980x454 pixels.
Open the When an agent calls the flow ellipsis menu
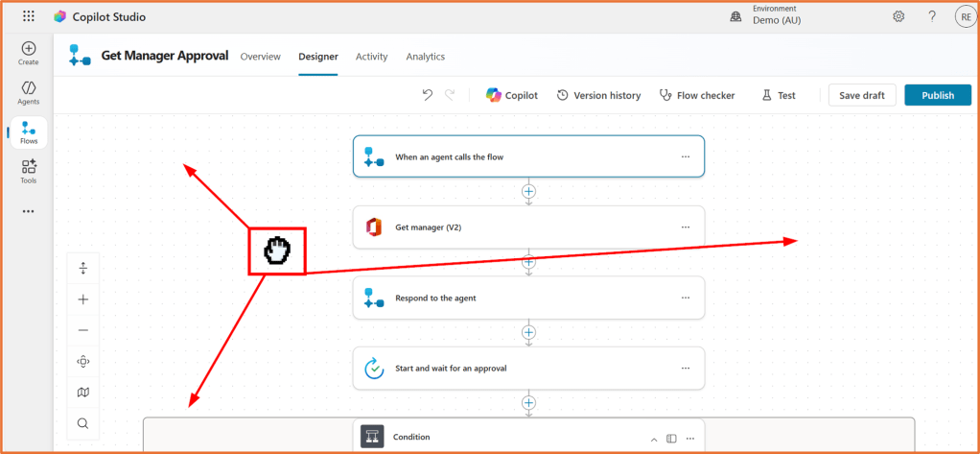tap(686, 157)
